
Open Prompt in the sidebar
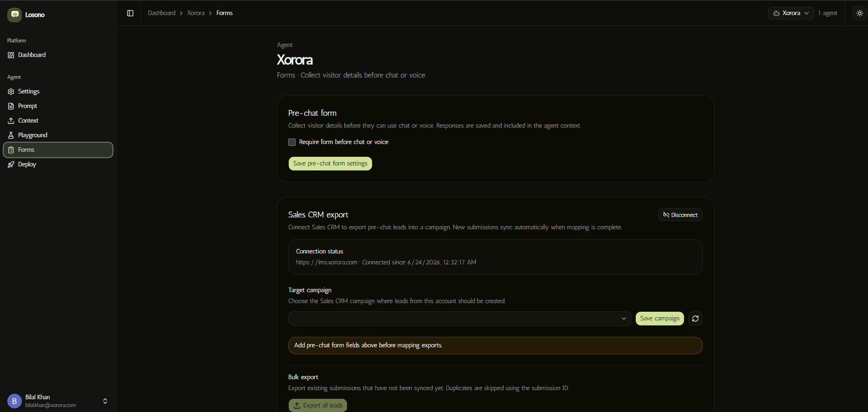(x=58, y=106)
